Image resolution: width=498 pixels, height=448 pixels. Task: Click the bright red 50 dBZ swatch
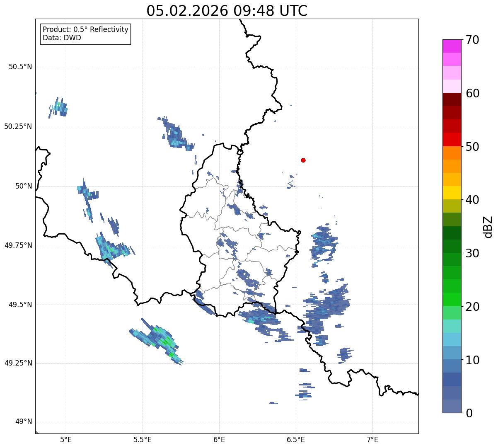click(x=452, y=139)
